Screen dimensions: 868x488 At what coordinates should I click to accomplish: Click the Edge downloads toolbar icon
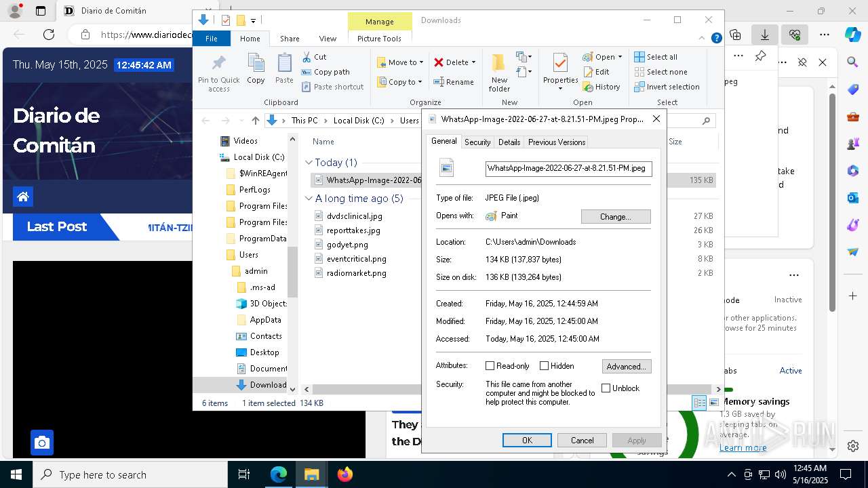[x=764, y=35]
